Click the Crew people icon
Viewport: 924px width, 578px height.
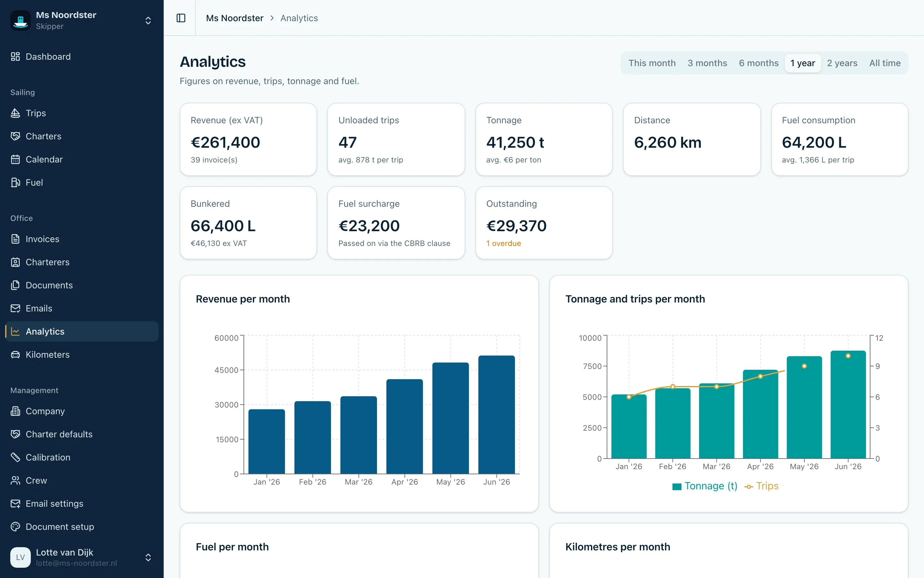15,480
